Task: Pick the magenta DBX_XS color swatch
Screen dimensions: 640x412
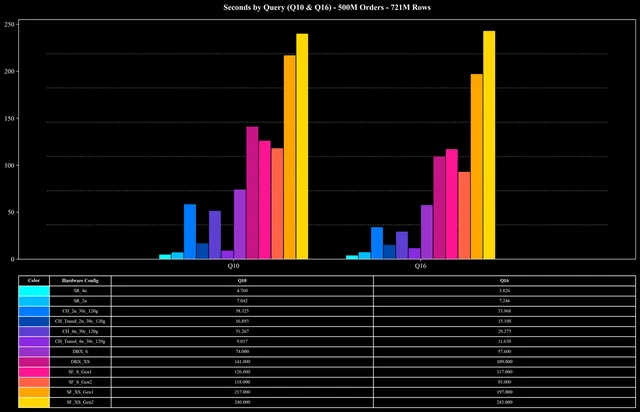Action: coord(34,362)
